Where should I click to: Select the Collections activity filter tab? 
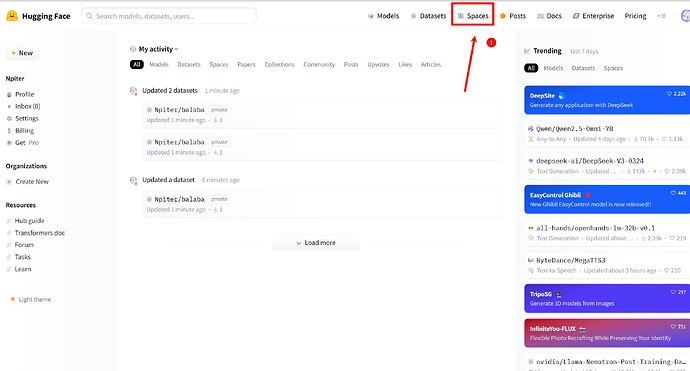[279, 64]
